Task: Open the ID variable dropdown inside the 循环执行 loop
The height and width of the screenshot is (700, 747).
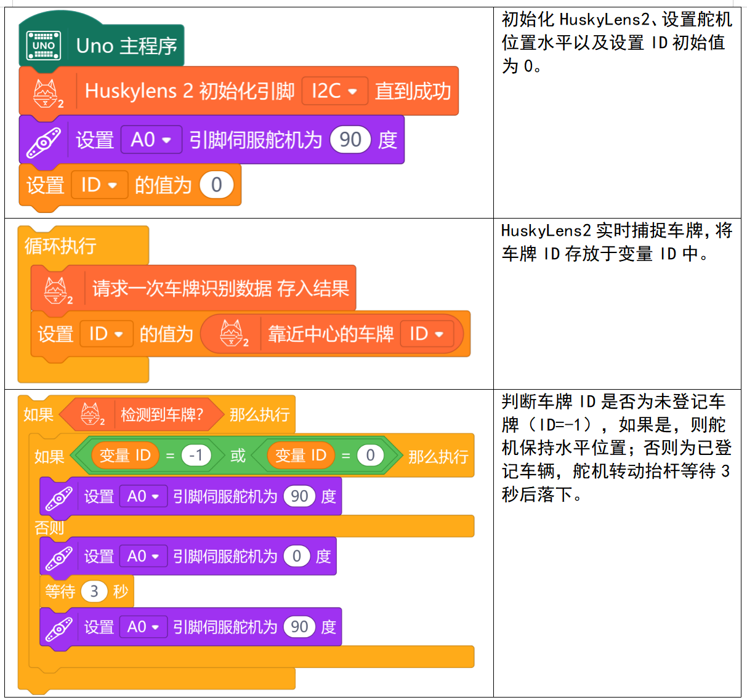Action: click(106, 334)
